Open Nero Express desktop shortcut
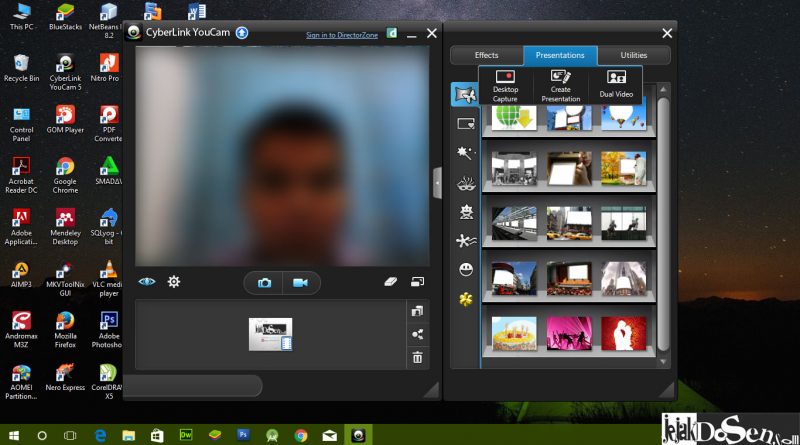 (65, 378)
